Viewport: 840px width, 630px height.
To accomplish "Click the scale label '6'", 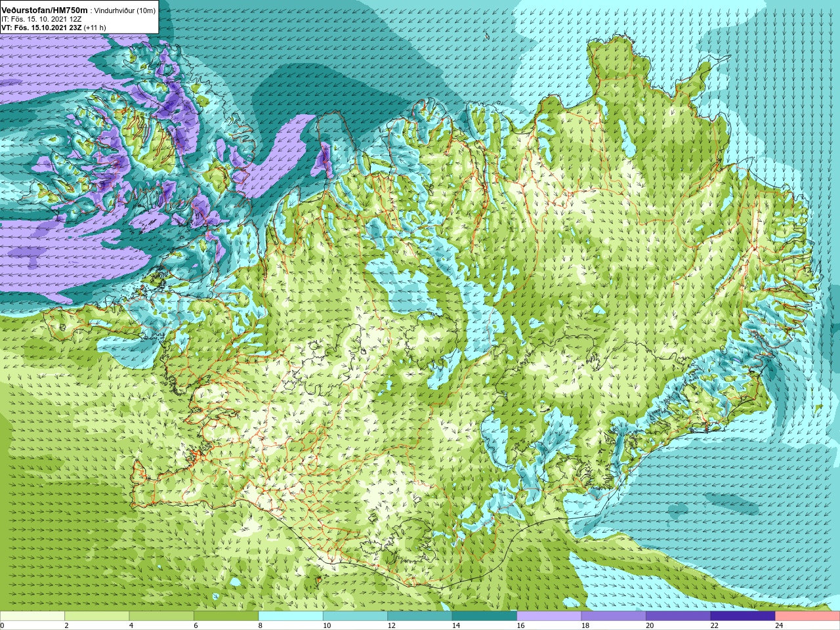I will [x=196, y=625].
